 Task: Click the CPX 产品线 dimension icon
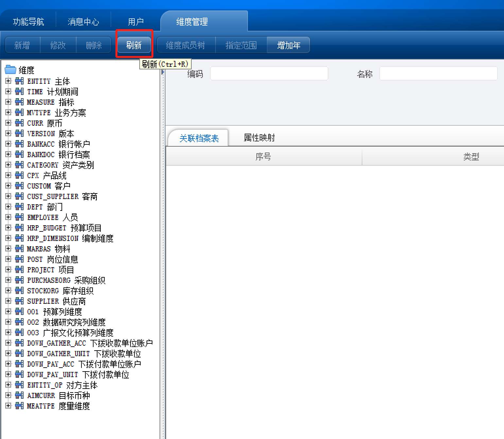coord(20,175)
